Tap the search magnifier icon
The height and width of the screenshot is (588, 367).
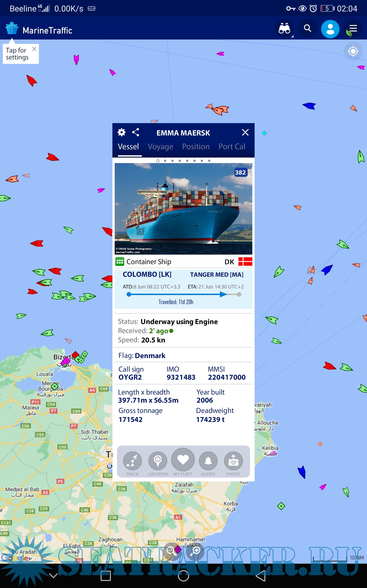pos(307,29)
